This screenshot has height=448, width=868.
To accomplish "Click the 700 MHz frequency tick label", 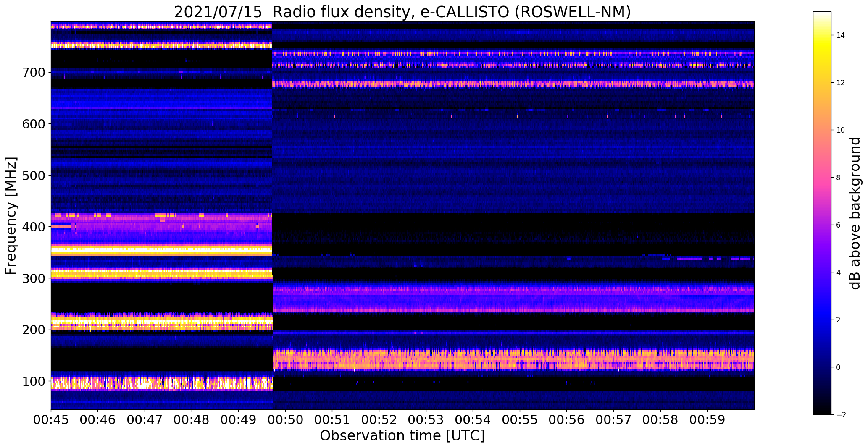I will [33, 72].
